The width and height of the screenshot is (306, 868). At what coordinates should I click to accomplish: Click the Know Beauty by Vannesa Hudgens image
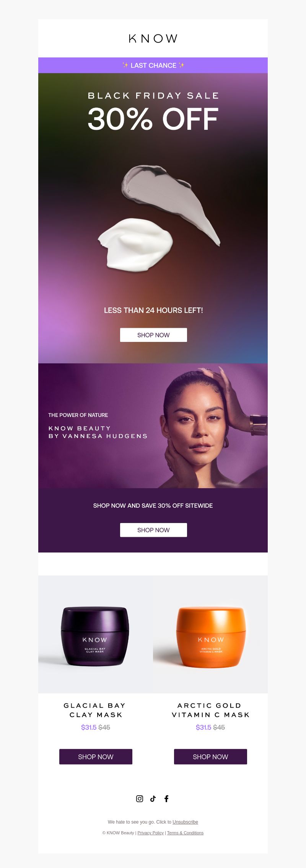[x=153, y=426]
